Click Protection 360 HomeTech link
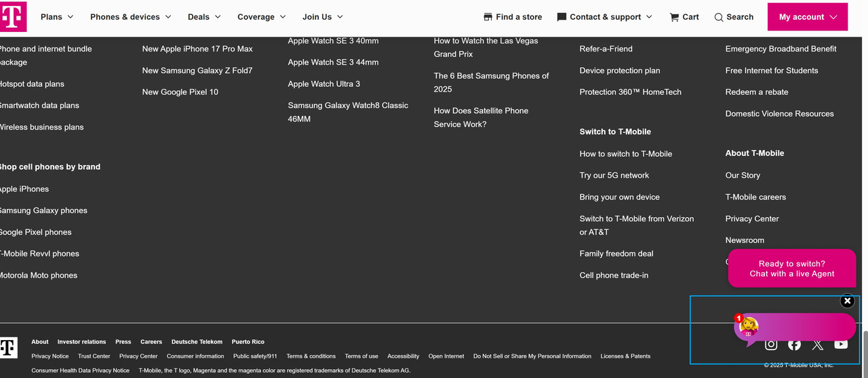 tap(631, 92)
